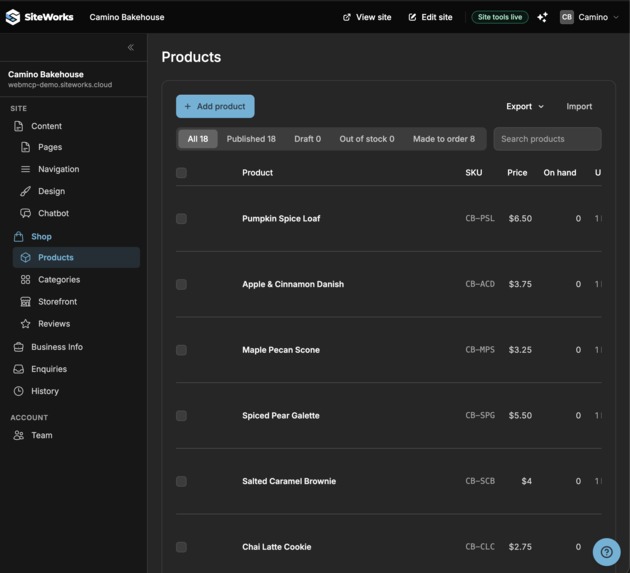Click the SiteWorks logo icon
This screenshot has height=573, width=630.
(12, 17)
